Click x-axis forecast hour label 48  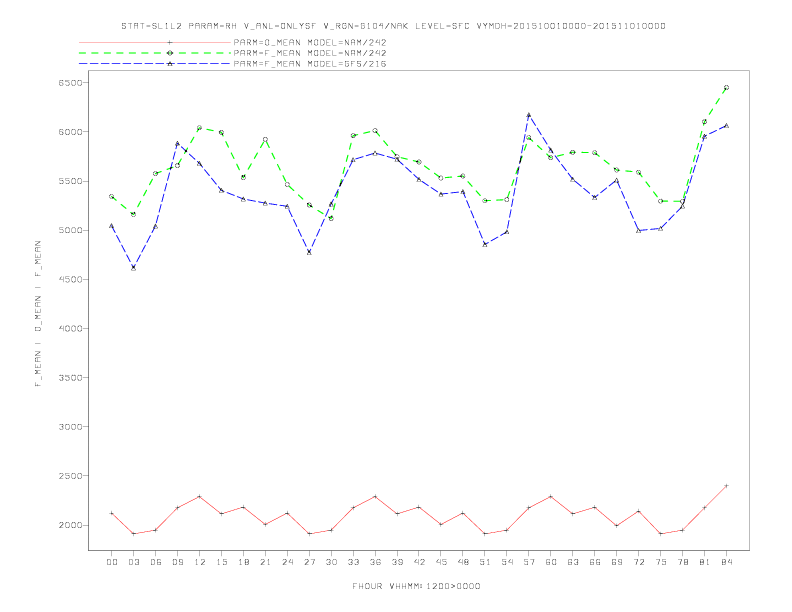[463, 562]
